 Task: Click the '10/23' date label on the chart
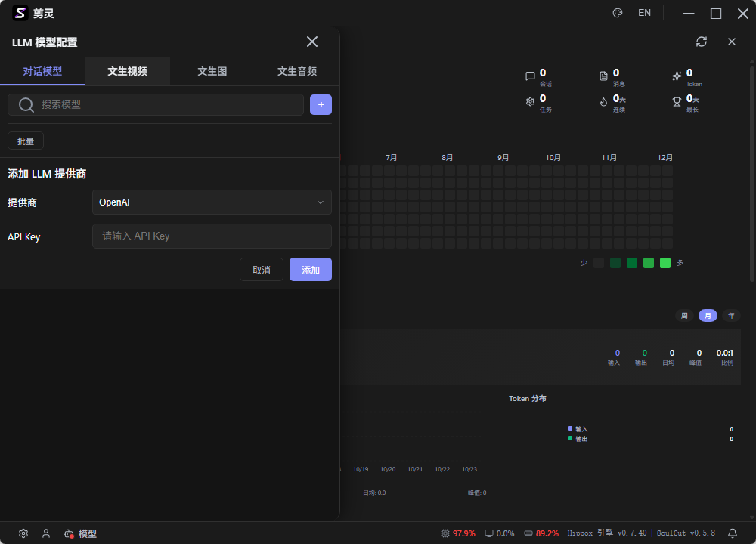469,469
